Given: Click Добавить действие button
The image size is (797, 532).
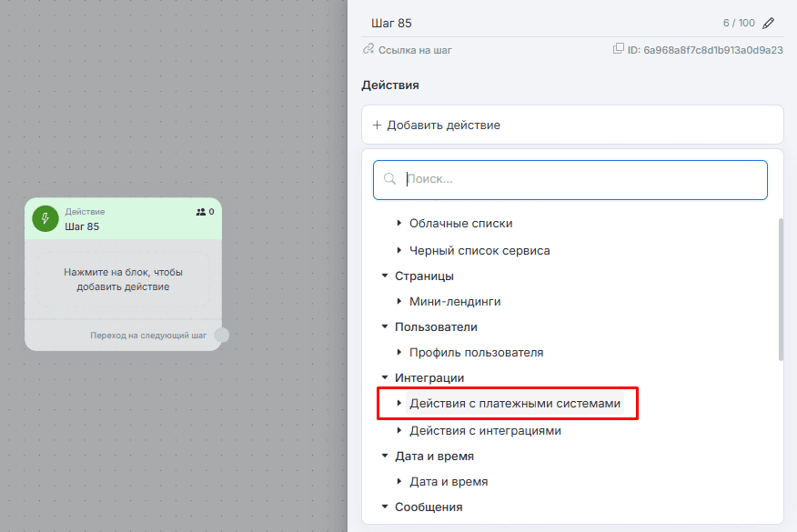Looking at the screenshot, I should click(x=572, y=125).
